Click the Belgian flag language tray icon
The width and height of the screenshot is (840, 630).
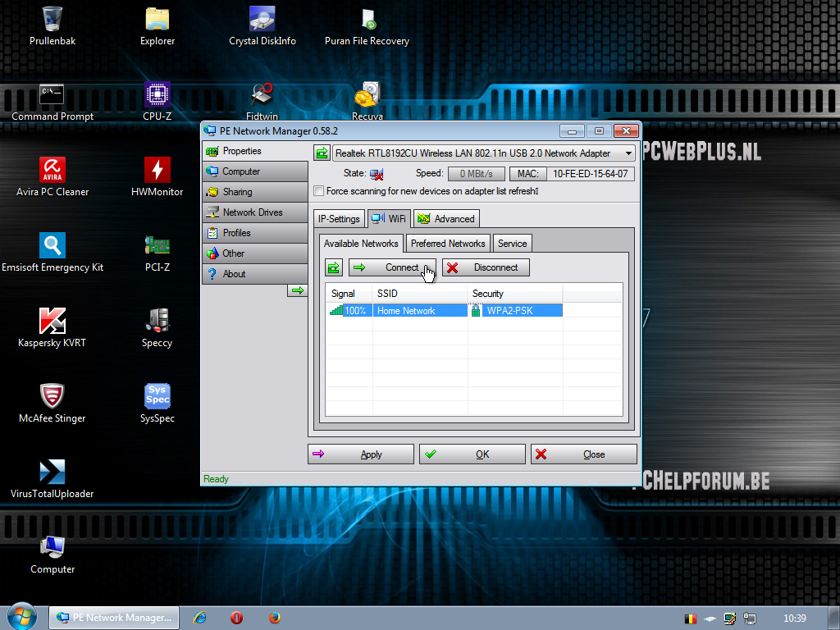point(691,619)
